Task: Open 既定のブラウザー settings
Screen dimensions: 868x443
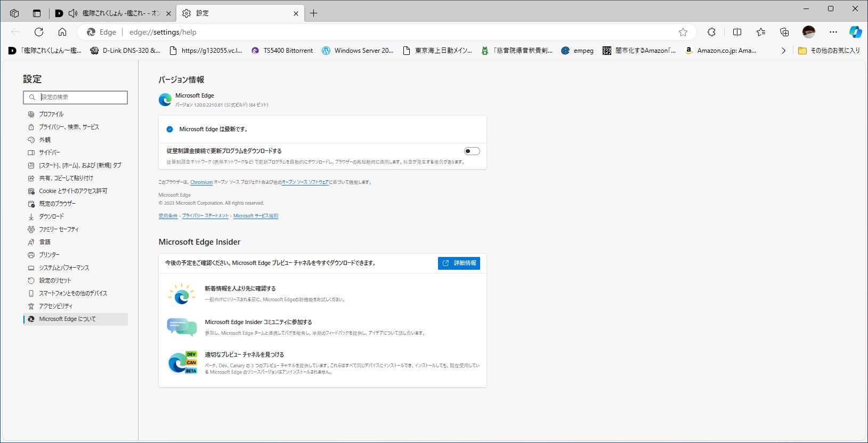Action: point(75,204)
